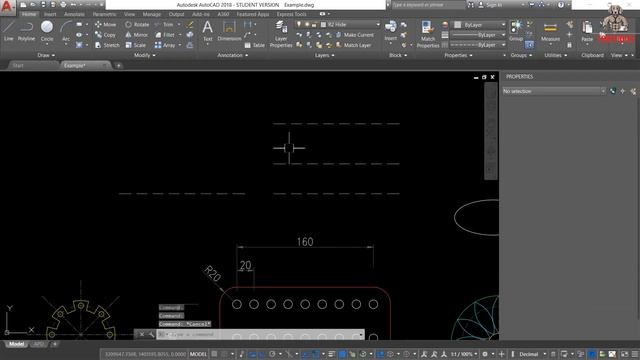Expand the Annotation panel

(232, 55)
